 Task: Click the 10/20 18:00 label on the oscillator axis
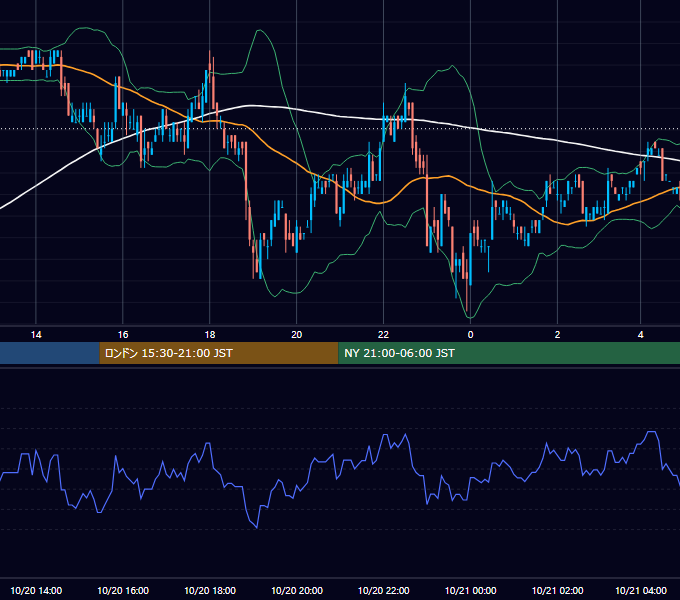coord(210,590)
